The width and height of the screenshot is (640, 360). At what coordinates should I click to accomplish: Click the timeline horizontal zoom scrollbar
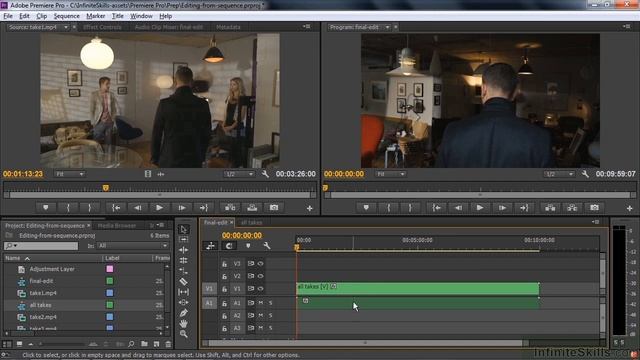pos(365,343)
